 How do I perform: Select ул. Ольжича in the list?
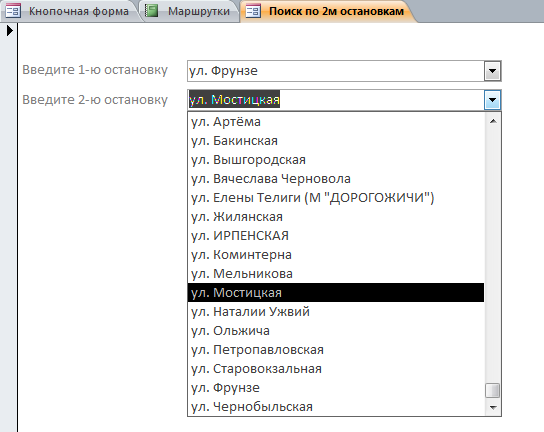(335, 331)
